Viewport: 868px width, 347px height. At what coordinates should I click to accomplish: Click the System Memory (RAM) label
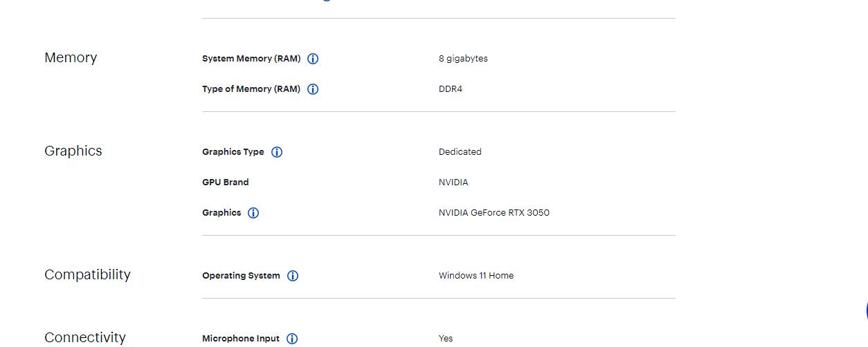[251, 59]
